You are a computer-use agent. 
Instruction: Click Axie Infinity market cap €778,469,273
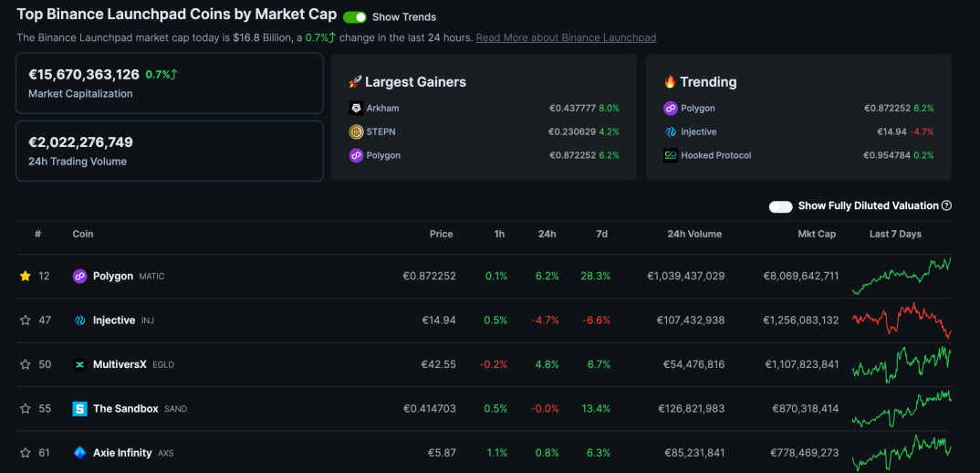805,452
